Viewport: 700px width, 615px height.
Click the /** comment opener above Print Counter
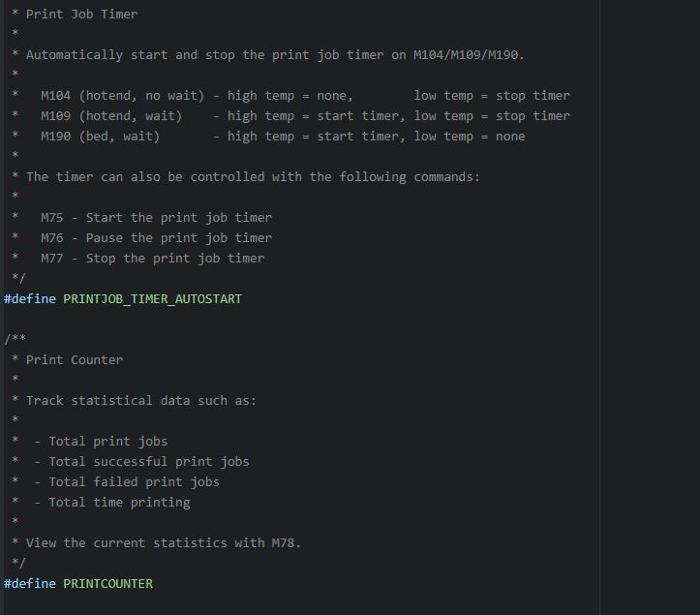pyautogui.click(x=15, y=339)
